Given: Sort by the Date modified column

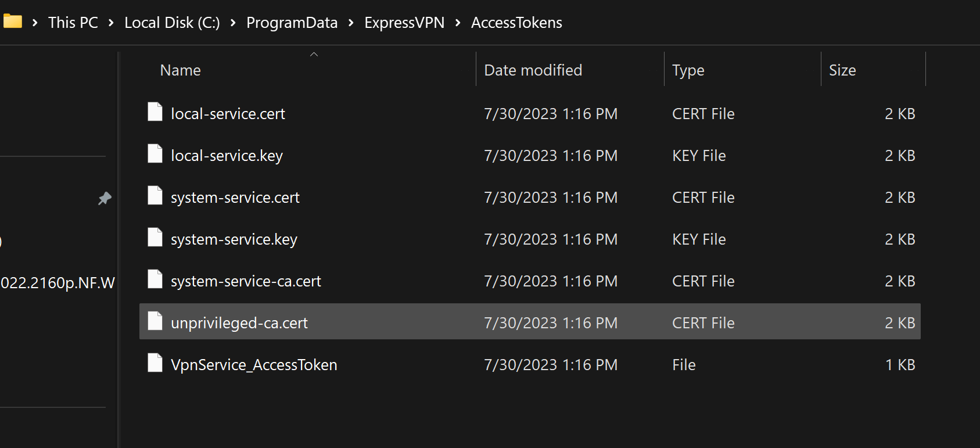Looking at the screenshot, I should (533, 70).
